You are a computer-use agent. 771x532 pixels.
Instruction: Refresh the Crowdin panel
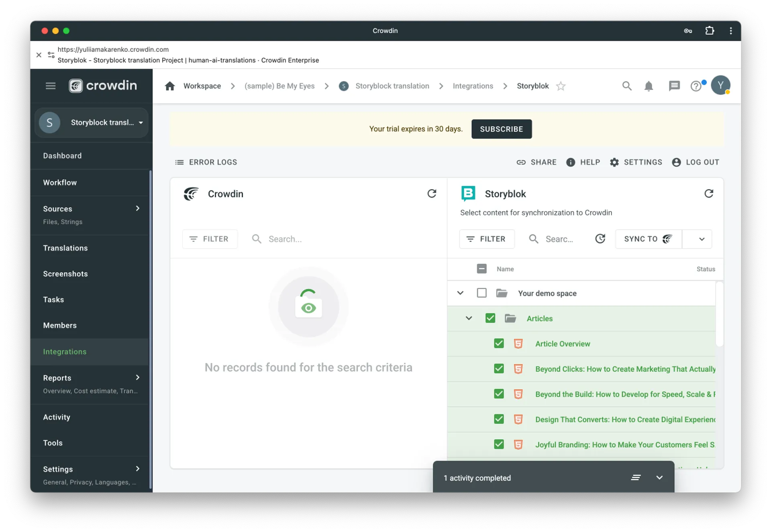[x=432, y=194]
